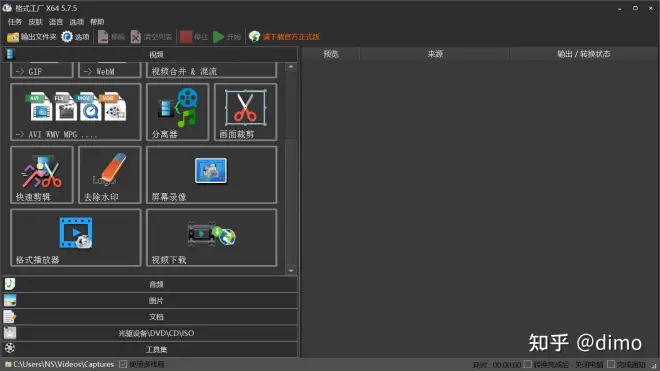Open the 视频下载 video downloader
This screenshot has width=660, height=371.
coord(211,238)
